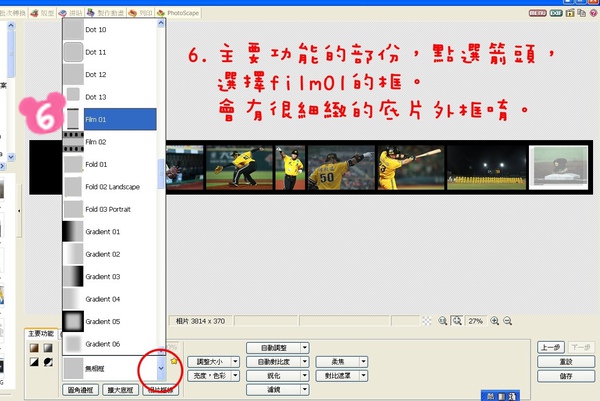Pick Fold 03 Portrait frame
This screenshot has width=600, height=401.
click(x=109, y=209)
